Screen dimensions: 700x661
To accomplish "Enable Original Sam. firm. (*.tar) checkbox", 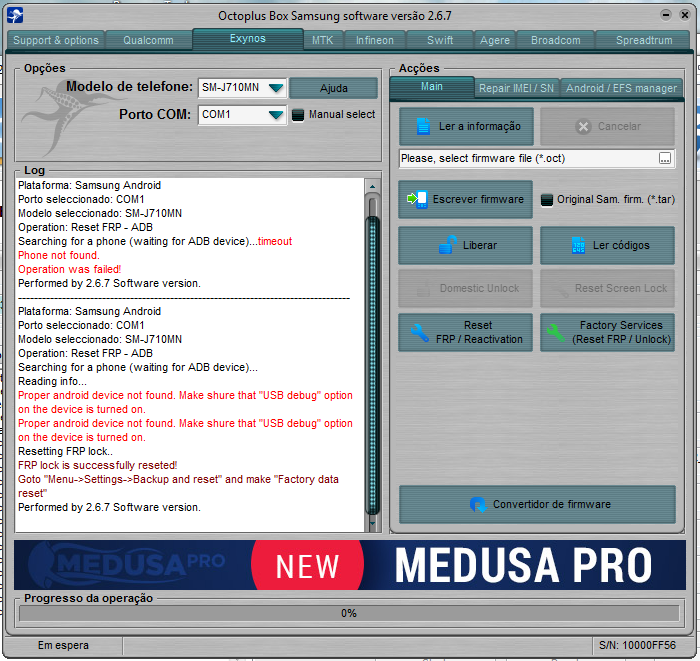I will tap(546, 200).
